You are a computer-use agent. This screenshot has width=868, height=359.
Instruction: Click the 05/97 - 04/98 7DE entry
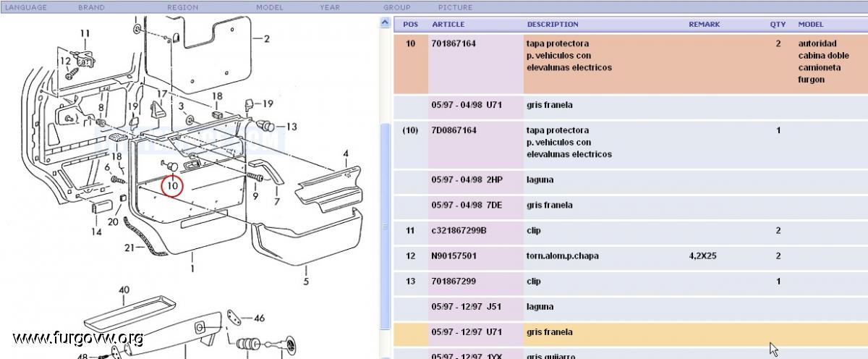467,205
